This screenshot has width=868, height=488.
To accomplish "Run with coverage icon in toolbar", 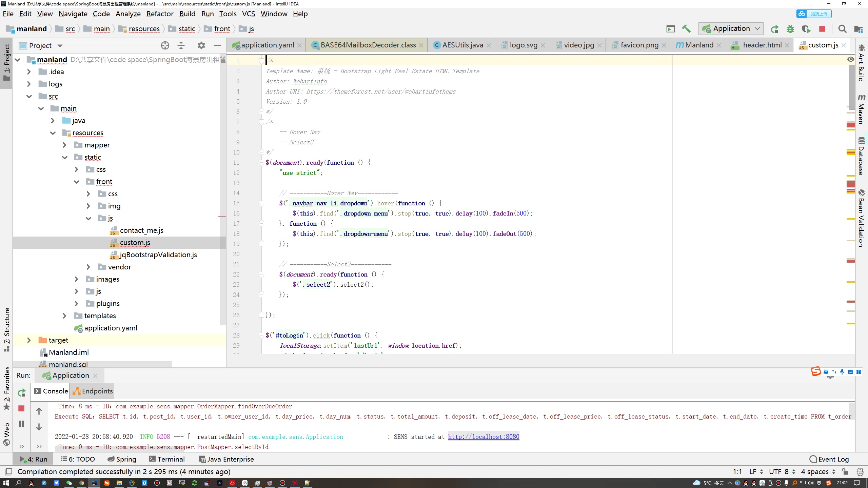I will (x=806, y=29).
